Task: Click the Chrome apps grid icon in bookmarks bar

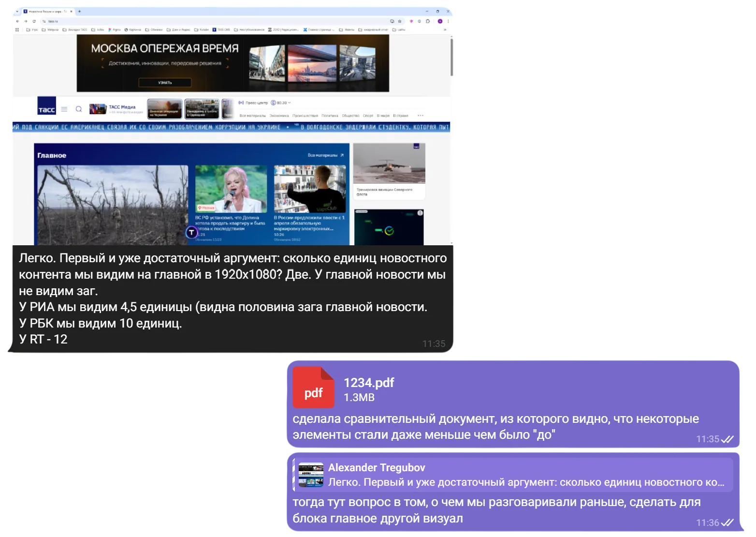Action: [x=17, y=30]
